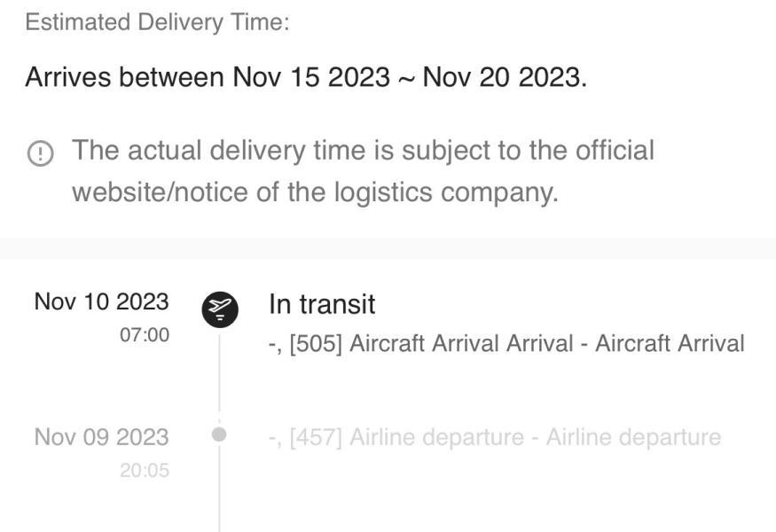The height and width of the screenshot is (532, 776).
Task: Open the 'In transit' status heading
Action: click(322, 304)
